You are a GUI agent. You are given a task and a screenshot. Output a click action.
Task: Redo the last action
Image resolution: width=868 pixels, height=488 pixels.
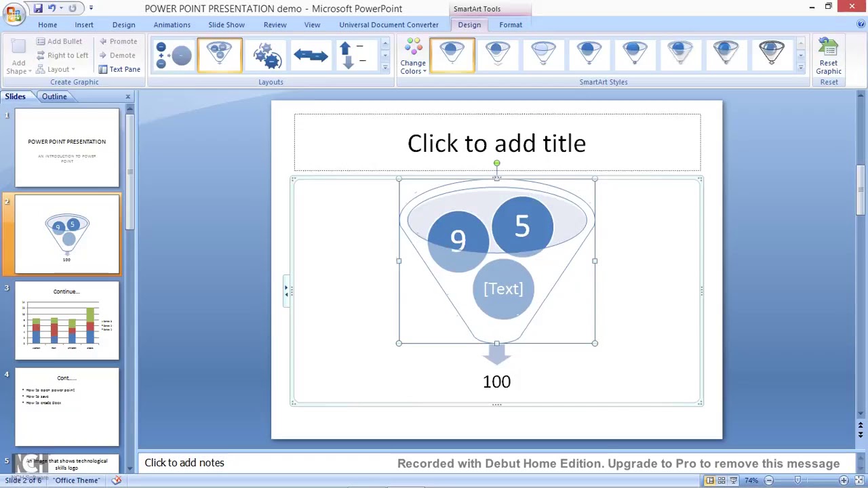click(72, 8)
